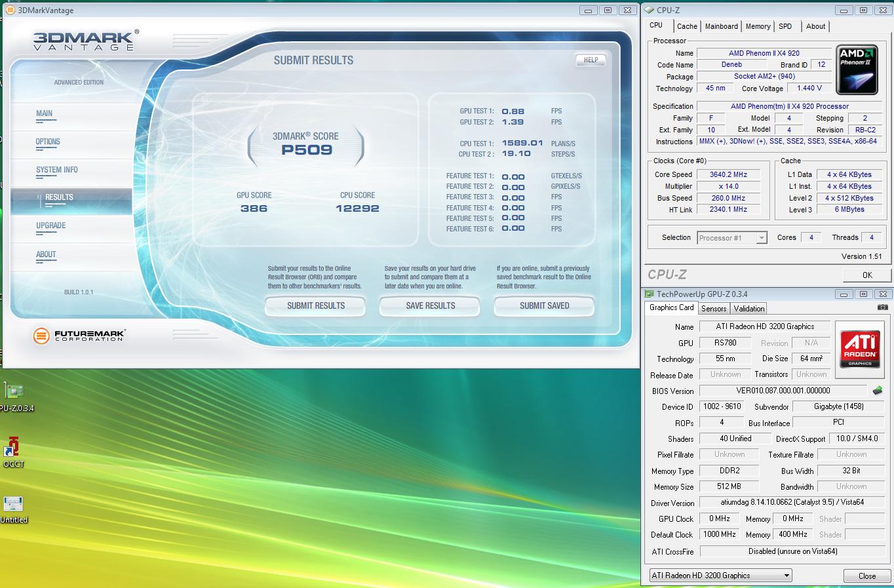Image resolution: width=894 pixels, height=588 pixels.
Task: Close the GPU-Z window with X
Action: pos(883,294)
